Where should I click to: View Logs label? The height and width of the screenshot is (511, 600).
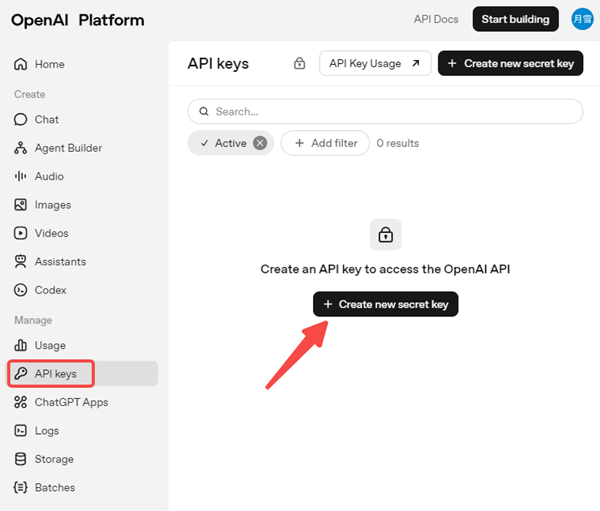pos(47,431)
